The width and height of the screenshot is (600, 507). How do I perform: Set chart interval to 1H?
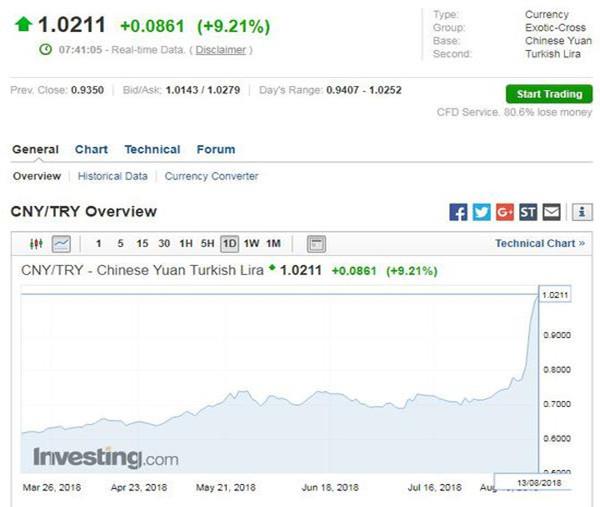point(186,244)
